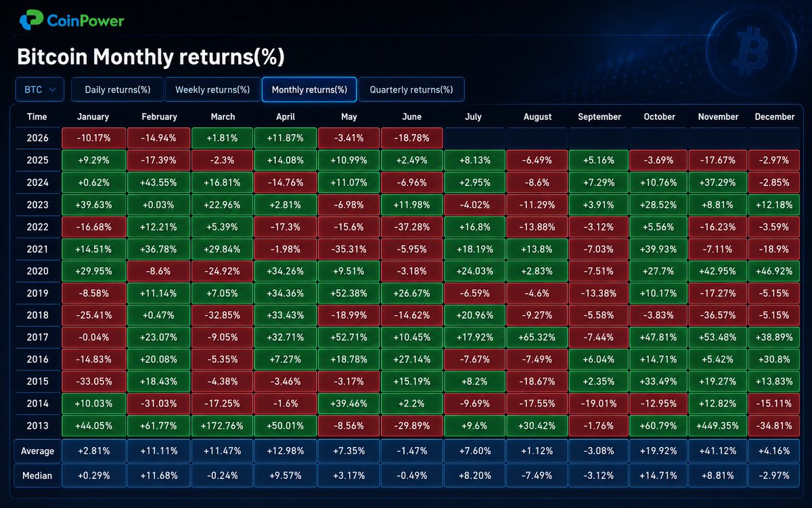Click the March column header

223,116
